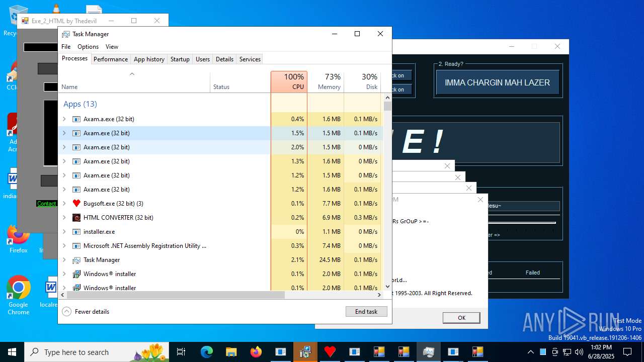Show hidden system tray icons
Viewport: 644px width, 362px height.
click(x=530, y=352)
